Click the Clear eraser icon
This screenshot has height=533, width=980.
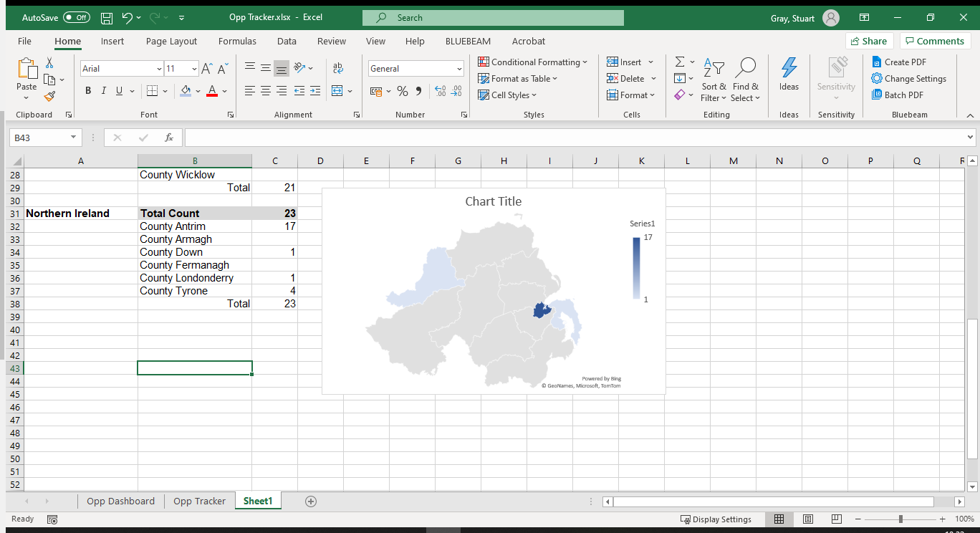click(x=680, y=95)
